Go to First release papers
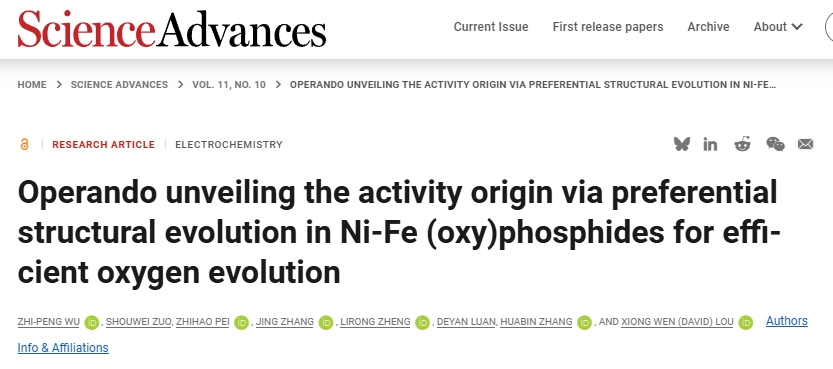Image resolution: width=833 pixels, height=369 pixels. coord(608,27)
